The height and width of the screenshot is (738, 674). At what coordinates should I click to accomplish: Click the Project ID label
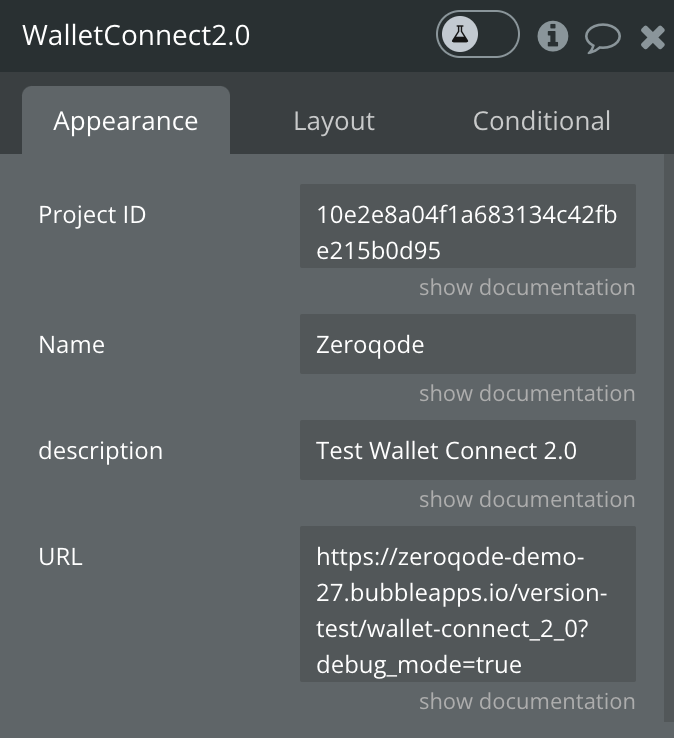(x=92, y=215)
